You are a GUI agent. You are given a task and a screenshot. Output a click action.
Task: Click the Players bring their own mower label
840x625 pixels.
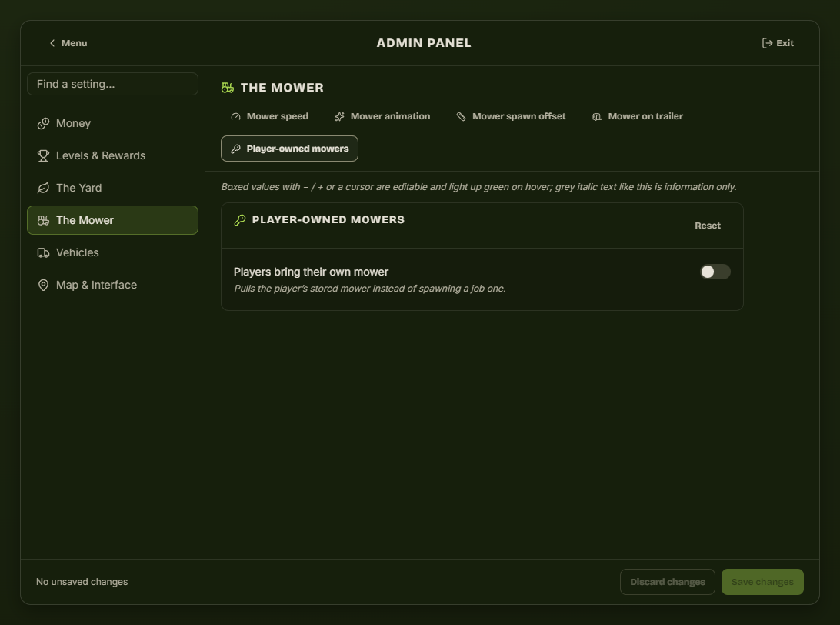pyautogui.click(x=311, y=272)
